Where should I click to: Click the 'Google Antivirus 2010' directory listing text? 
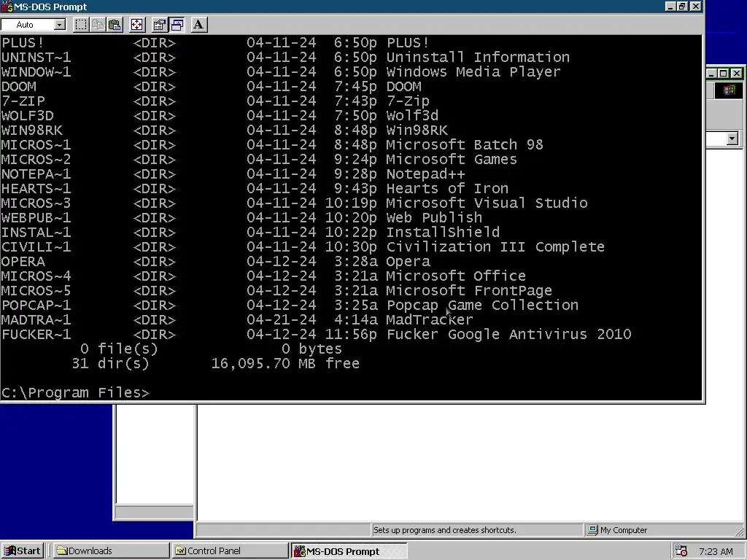(x=540, y=334)
